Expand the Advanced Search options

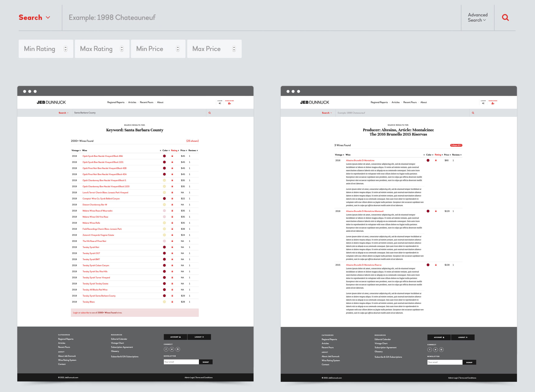click(x=478, y=18)
